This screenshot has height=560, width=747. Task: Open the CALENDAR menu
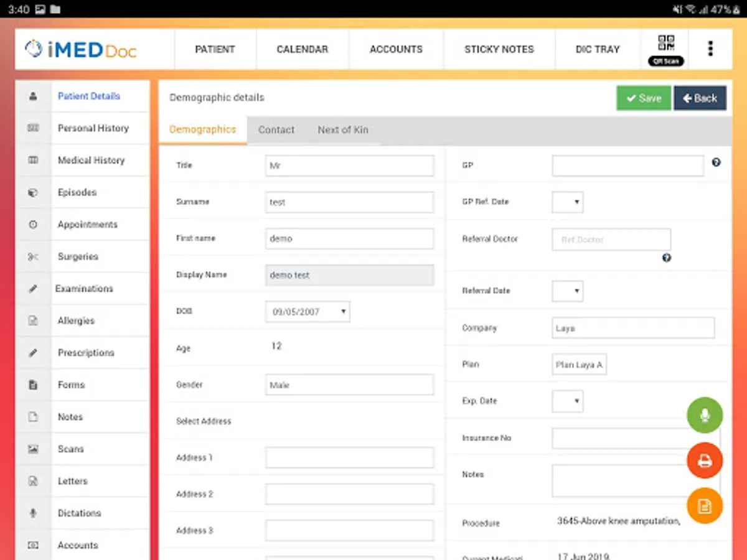click(303, 49)
